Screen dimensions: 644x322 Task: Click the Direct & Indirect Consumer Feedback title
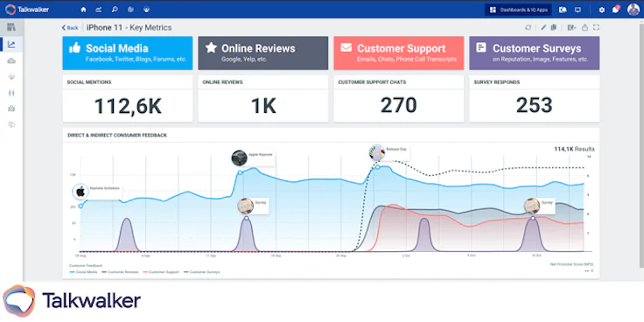(117, 135)
